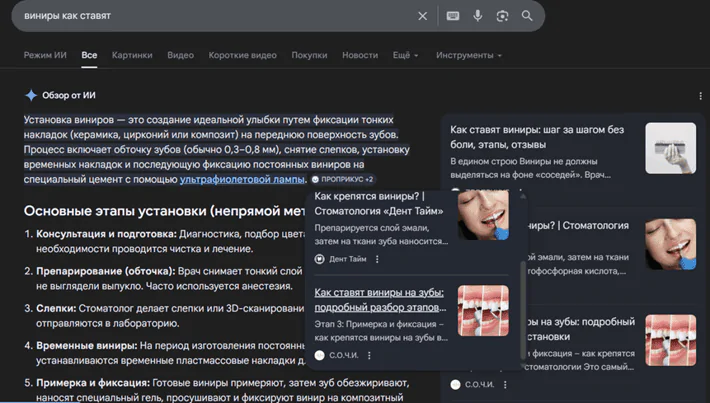The height and width of the screenshot is (403, 710).
Task: Switch to the Режим ИИ tab
Action: click(45, 55)
